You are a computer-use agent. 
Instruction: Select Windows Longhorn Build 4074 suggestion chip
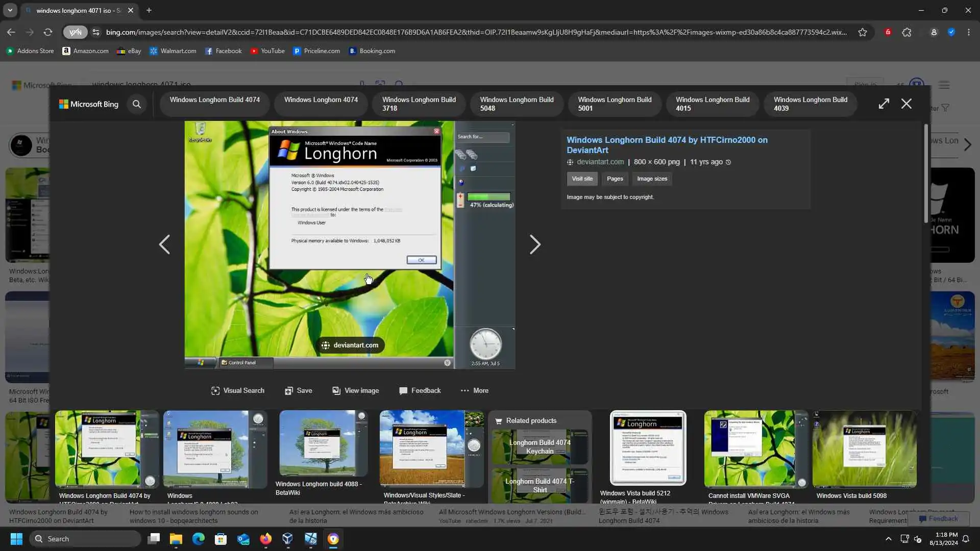click(214, 100)
